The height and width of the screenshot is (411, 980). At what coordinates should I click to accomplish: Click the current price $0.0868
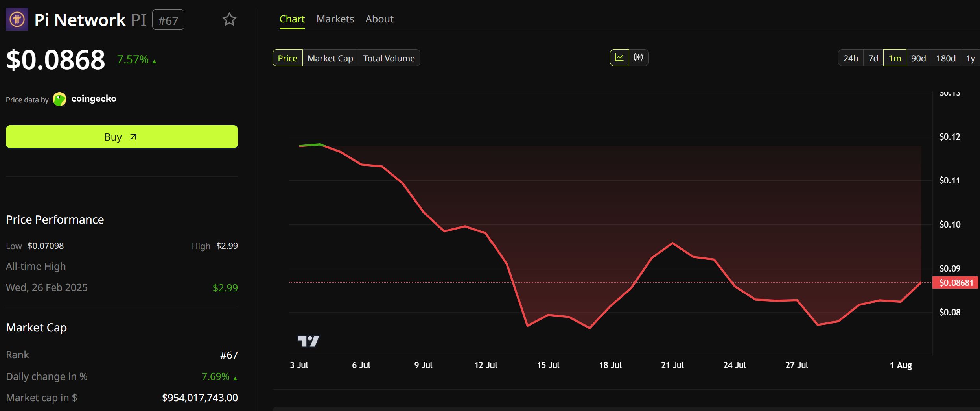(x=55, y=60)
